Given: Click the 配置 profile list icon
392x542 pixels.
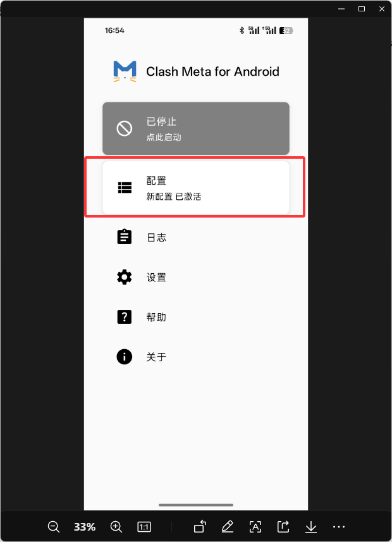Looking at the screenshot, I should click(x=125, y=188).
